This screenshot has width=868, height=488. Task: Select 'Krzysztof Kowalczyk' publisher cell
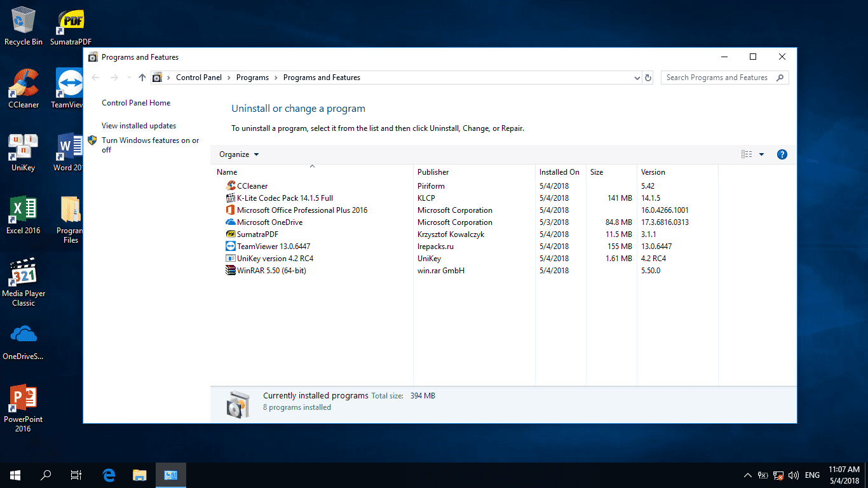452,234
